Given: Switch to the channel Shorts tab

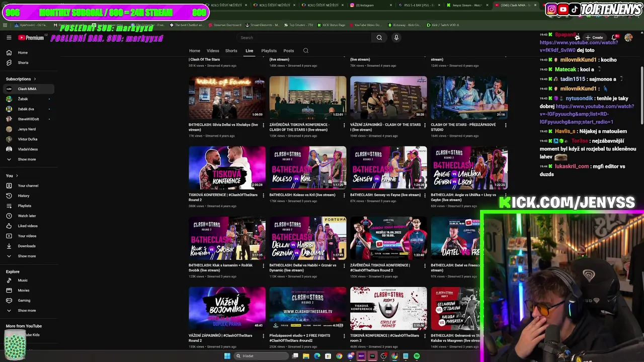Looking at the screenshot, I should pos(231,51).
